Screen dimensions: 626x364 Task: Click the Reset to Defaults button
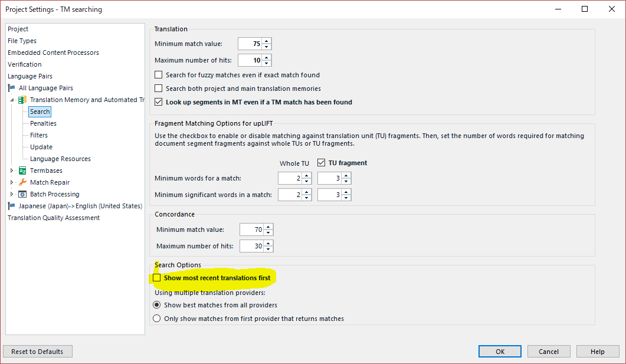point(38,352)
